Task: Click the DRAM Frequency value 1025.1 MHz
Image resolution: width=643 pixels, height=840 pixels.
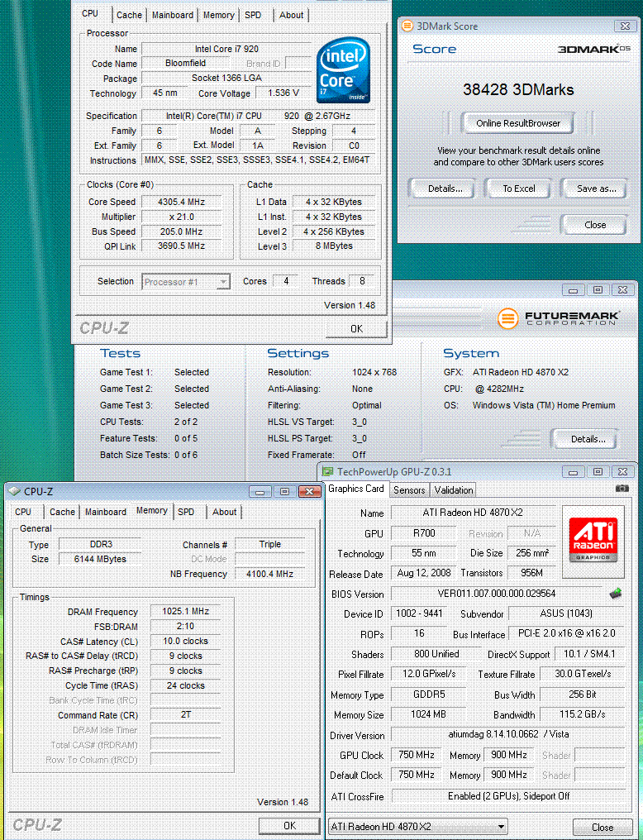Action: point(185,611)
